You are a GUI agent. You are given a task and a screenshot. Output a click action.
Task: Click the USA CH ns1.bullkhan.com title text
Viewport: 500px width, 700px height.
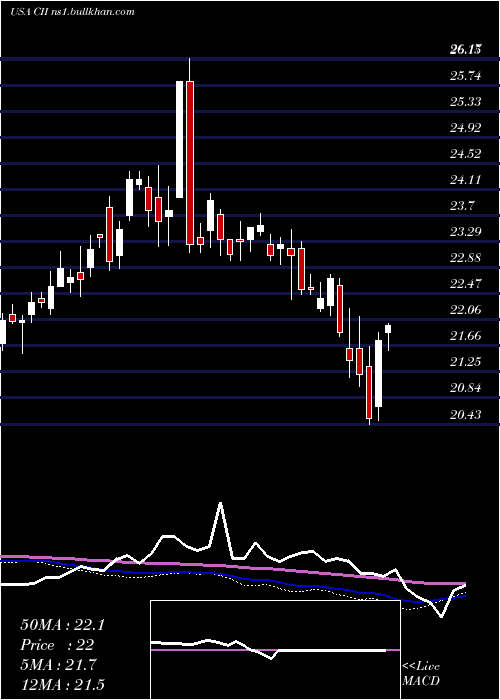point(72,11)
